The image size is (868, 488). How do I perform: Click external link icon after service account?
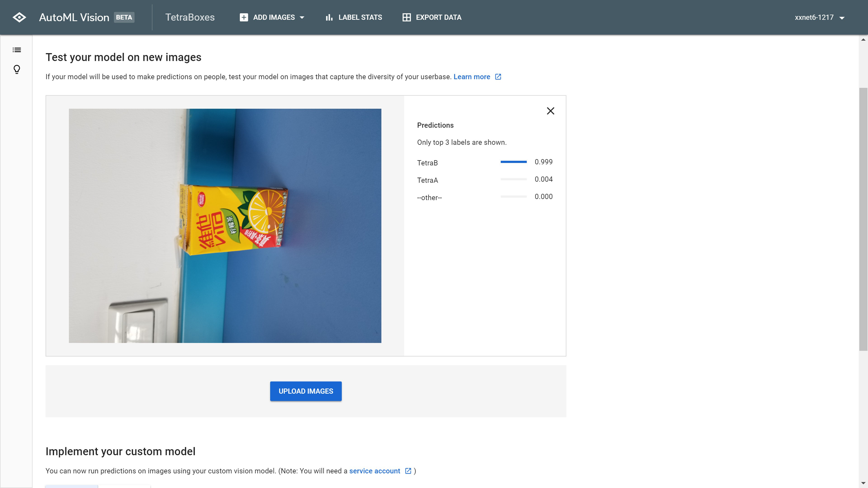[408, 471]
